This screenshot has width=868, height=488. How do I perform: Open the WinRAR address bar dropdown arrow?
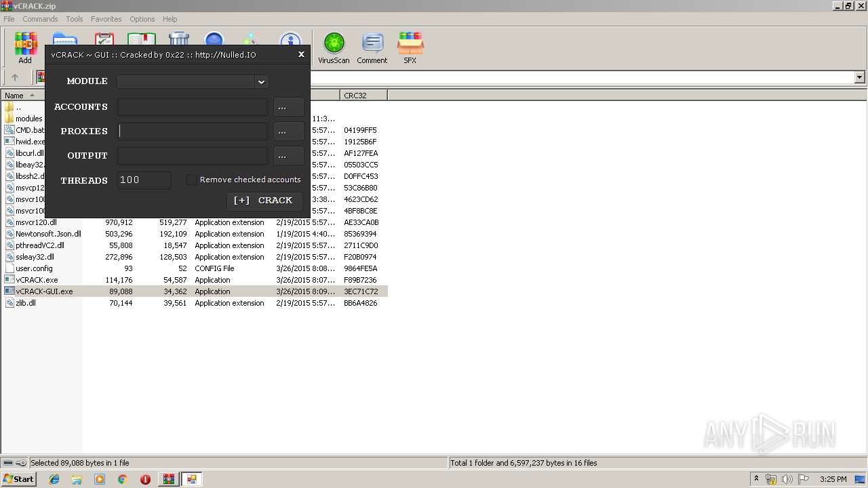[x=859, y=77]
